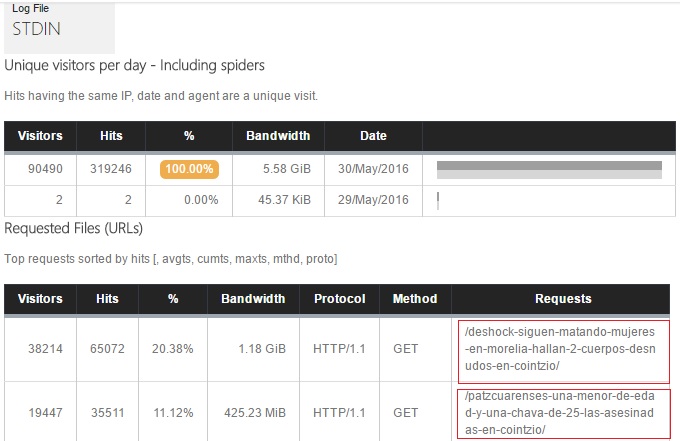Select the 29/May/2016 date cell

tap(373, 199)
